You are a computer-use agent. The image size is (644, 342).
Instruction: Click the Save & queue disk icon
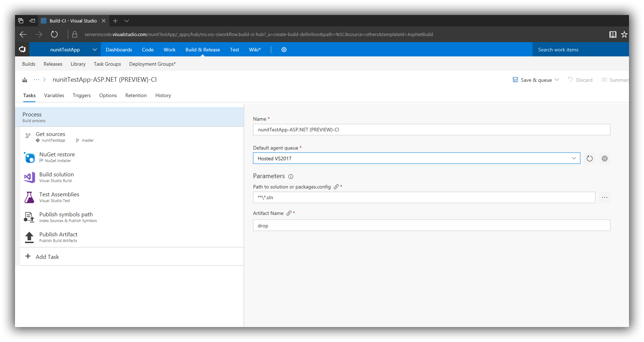[x=515, y=80]
